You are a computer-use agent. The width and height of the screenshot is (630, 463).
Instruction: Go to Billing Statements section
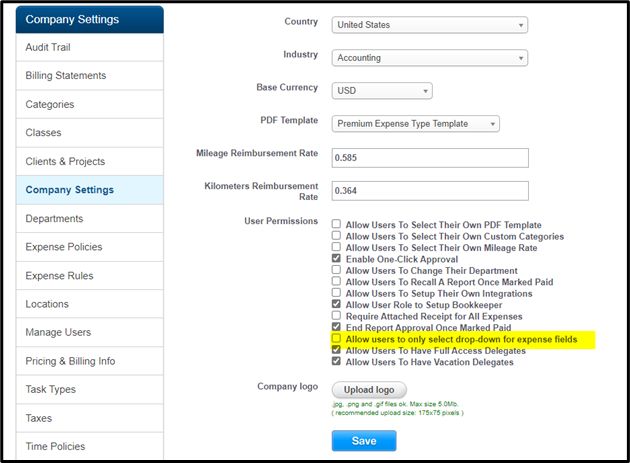pyautogui.click(x=66, y=76)
